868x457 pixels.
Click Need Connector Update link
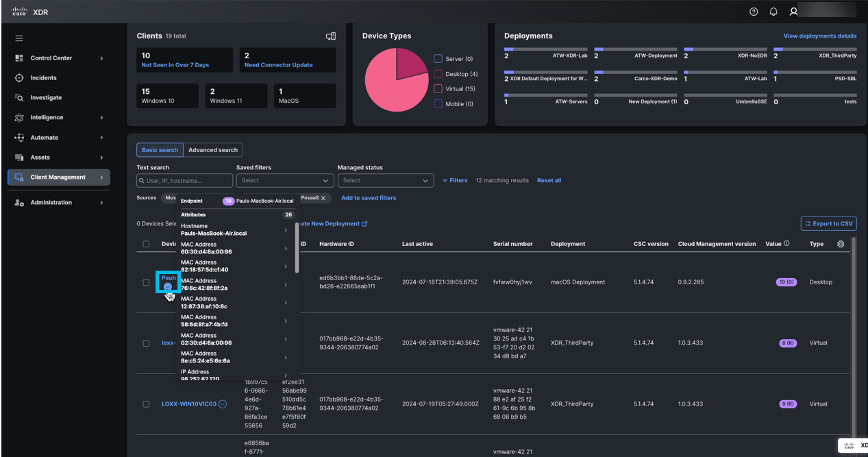[x=278, y=65]
